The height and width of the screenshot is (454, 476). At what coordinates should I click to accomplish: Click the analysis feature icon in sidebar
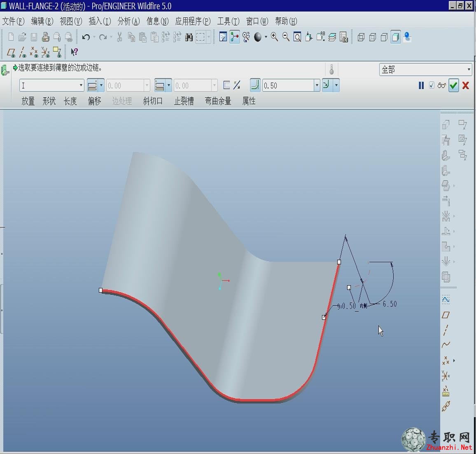coord(446,391)
